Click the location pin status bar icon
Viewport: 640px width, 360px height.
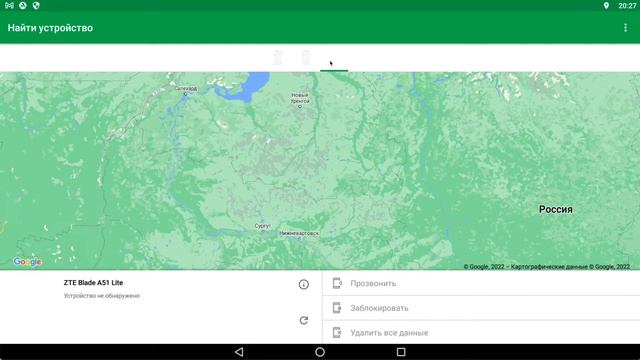pos(606,5)
